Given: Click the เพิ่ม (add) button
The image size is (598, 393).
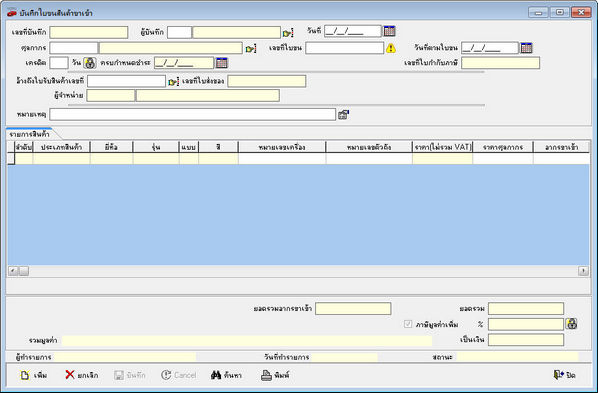Looking at the screenshot, I should (34, 375).
